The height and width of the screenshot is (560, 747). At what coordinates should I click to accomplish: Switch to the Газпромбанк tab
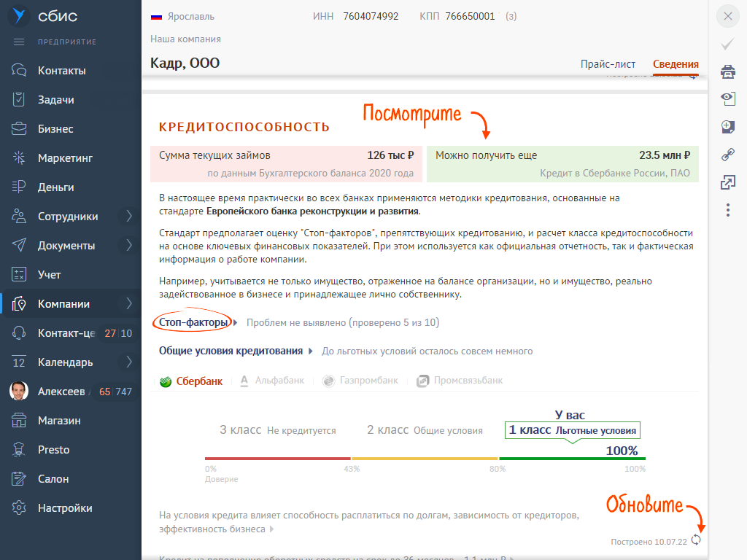click(360, 381)
